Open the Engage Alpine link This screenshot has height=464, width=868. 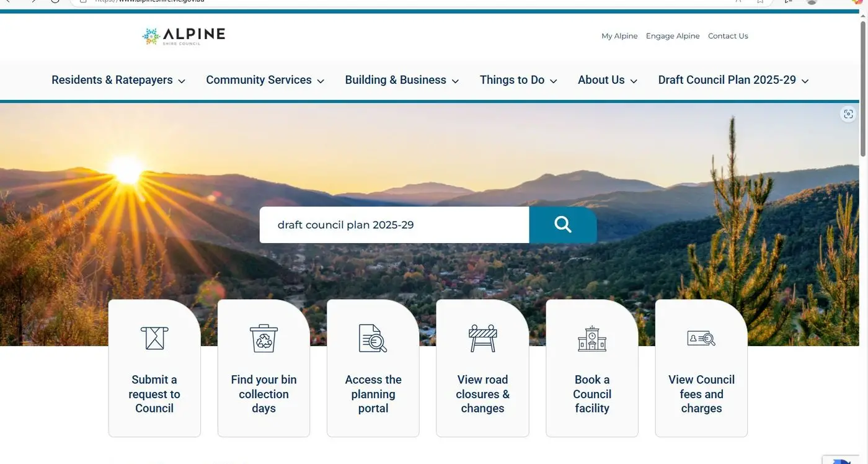673,35
